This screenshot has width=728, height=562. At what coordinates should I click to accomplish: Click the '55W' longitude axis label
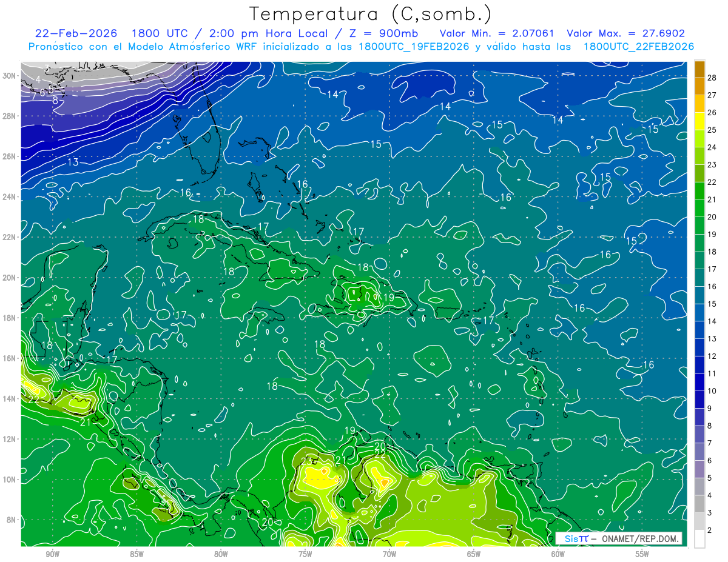(642, 554)
